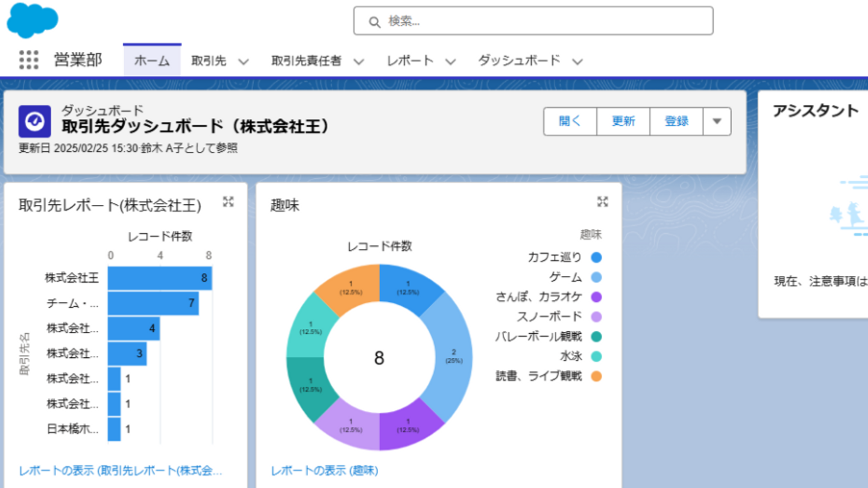Expand more dashboard actions dropdown arrow
The width and height of the screenshot is (868, 488).
(x=717, y=122)
